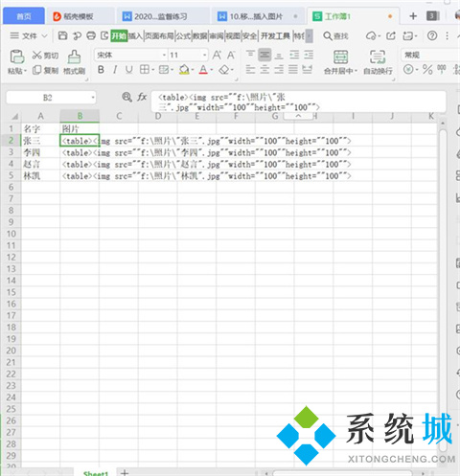Open a new tab with the + button
460x476 pixels.
pos(413,16)
